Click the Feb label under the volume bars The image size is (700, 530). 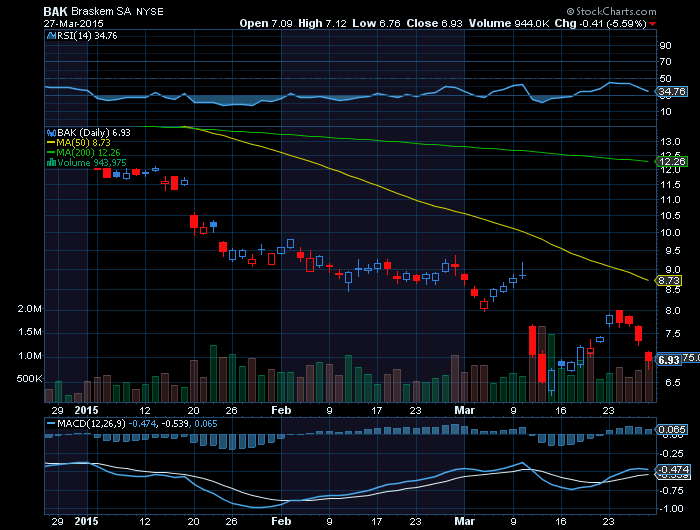281,410
